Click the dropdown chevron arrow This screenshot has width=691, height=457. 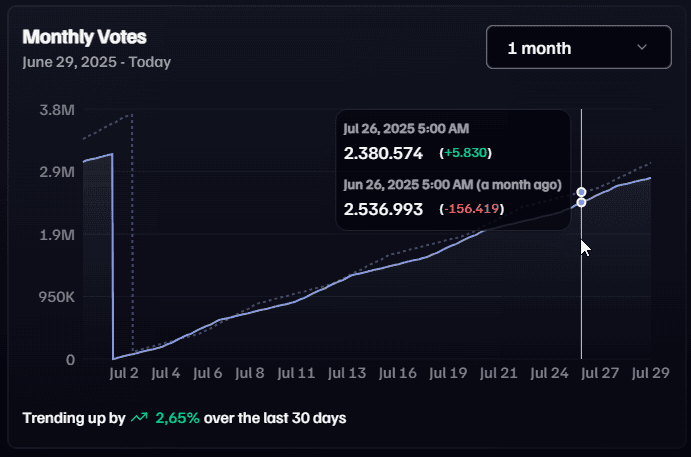[642, 47]
